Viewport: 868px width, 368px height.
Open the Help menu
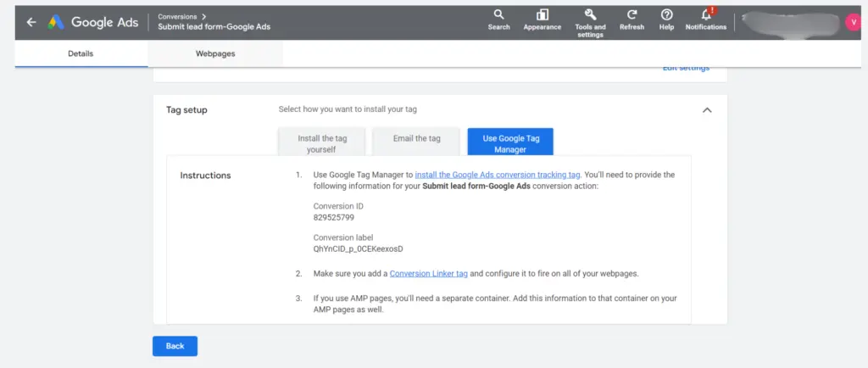tap(666, 20)
